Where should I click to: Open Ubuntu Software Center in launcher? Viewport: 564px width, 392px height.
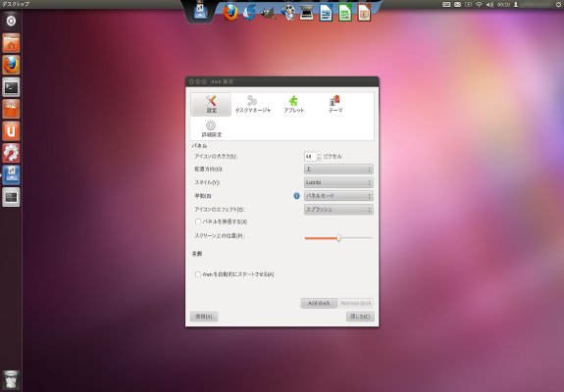point(11,109)
